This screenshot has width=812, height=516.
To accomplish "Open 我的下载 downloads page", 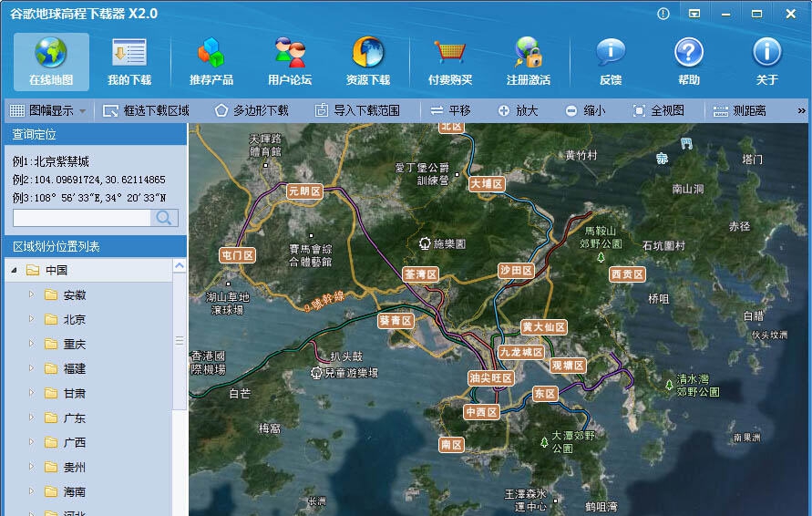I will [x=128, y=61].
